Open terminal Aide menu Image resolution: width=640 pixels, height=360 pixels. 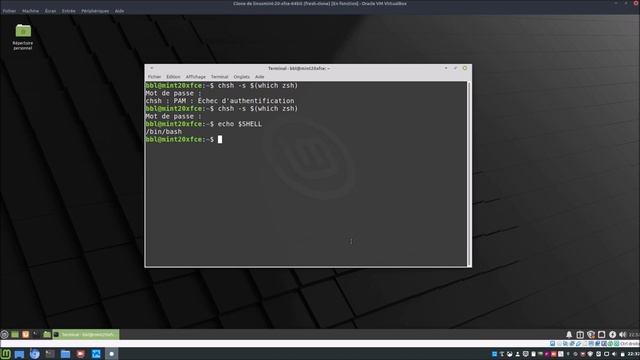(260, 77)
